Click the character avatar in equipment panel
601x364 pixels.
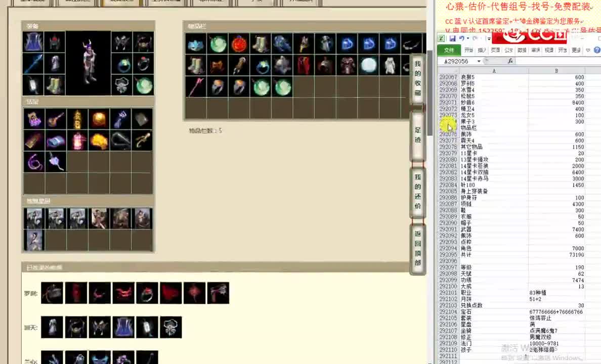click(89, 63)
